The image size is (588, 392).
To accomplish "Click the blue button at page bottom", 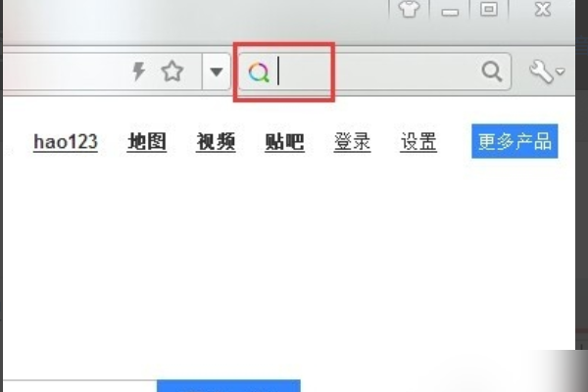I will 228,385.
